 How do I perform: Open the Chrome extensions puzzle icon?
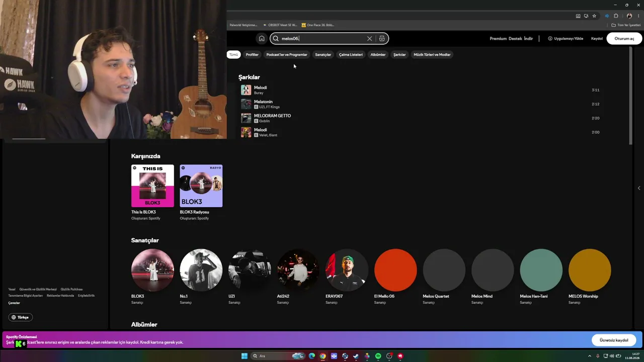pos(616,16)
